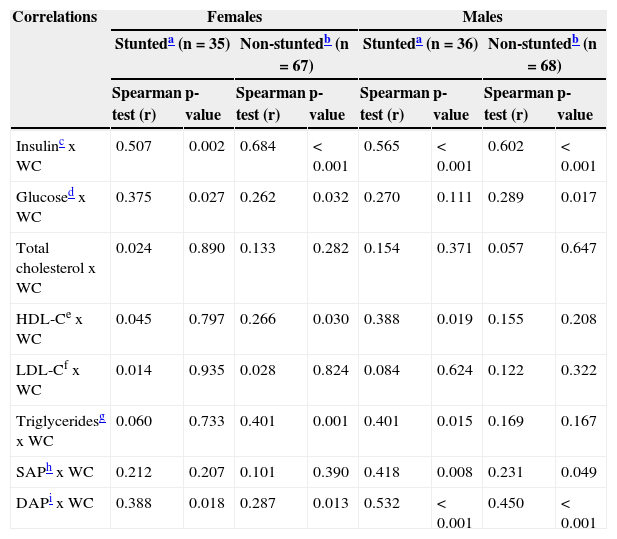This screenshot has height=539, width=617.
Task: Click the Glucose footnote d superscript
Action: [x=70, y=194]
